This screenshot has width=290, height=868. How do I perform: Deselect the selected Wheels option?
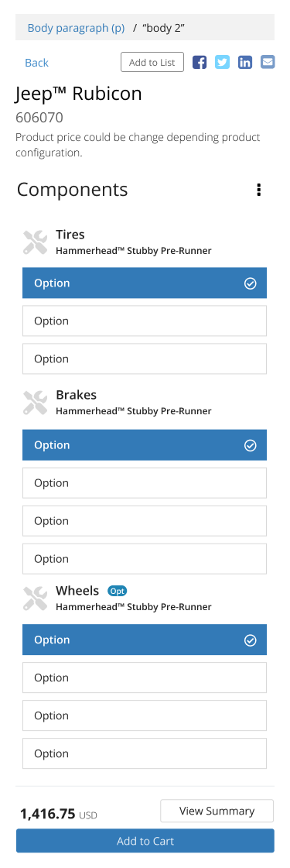click(x=145, y=640)
